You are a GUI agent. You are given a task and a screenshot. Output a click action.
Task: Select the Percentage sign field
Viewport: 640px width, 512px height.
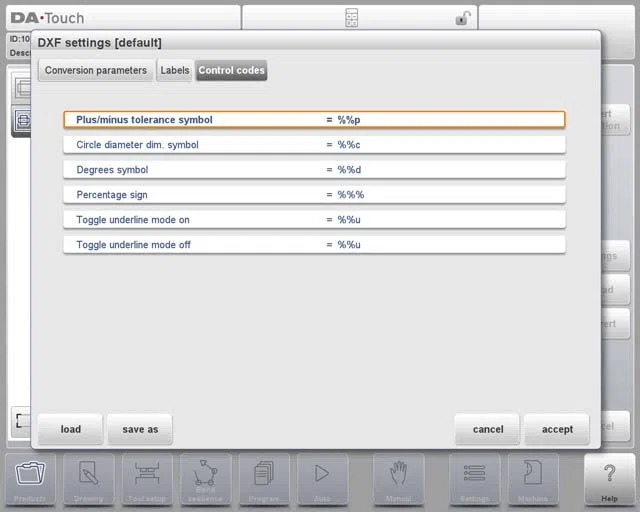(314, 195)
